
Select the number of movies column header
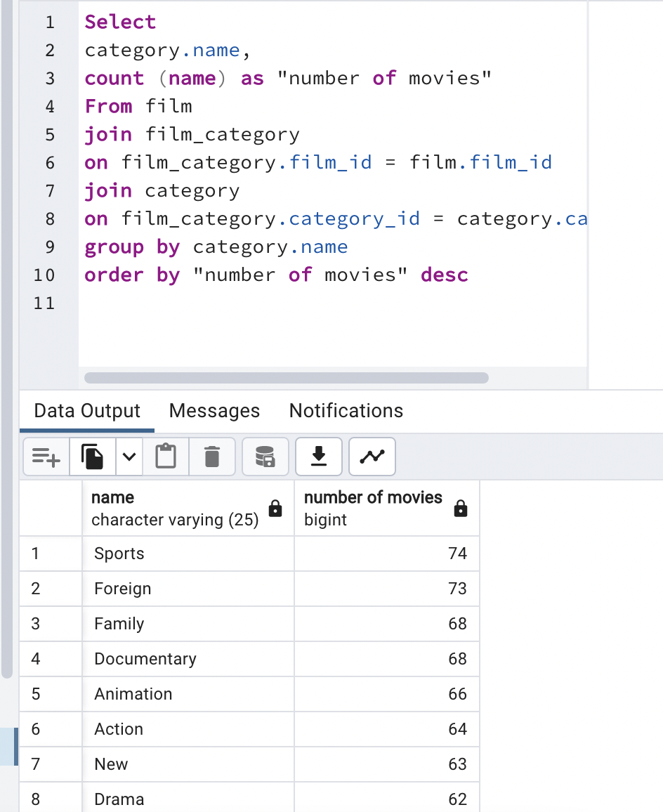pyautogui.click(x=387, y=509)
